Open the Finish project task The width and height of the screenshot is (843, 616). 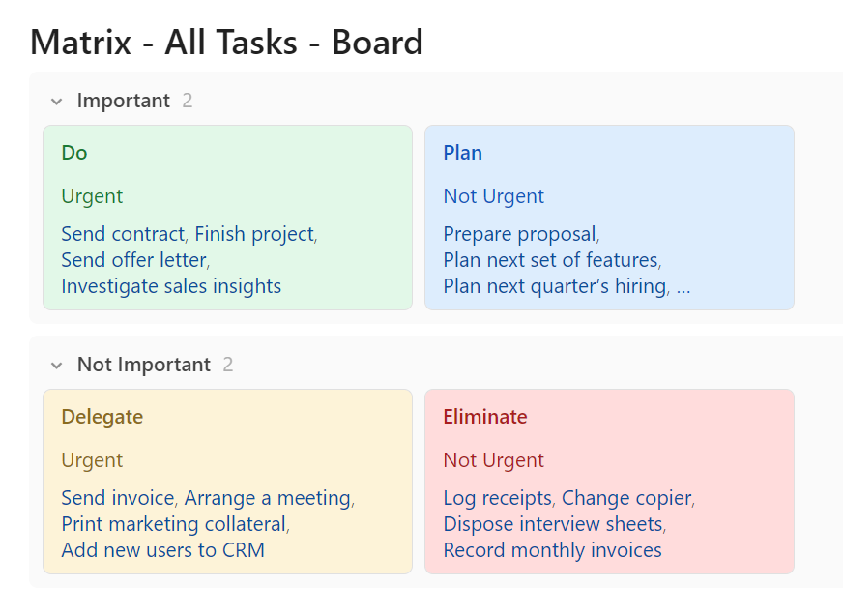coord(254,234)
